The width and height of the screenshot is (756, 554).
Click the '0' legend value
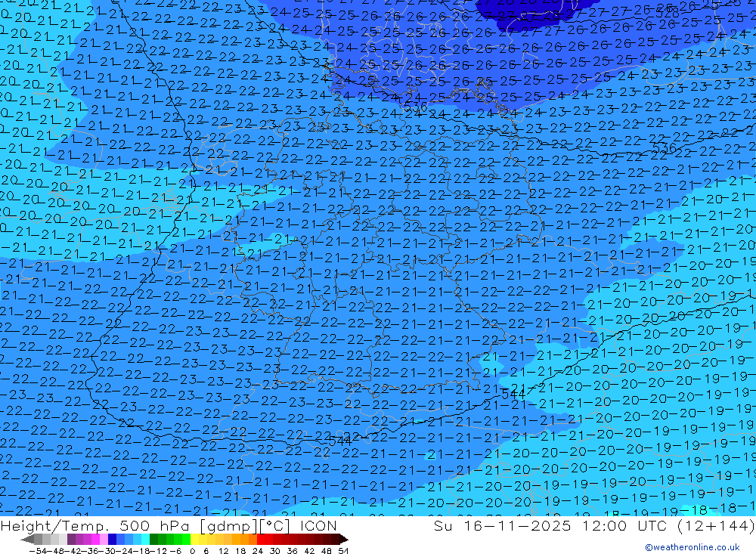pos(192,551)
